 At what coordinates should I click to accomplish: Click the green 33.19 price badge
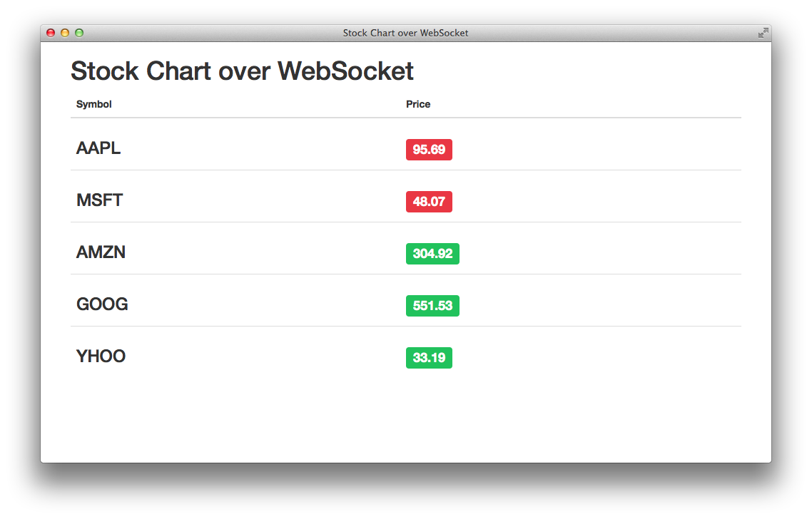(429, 358)
